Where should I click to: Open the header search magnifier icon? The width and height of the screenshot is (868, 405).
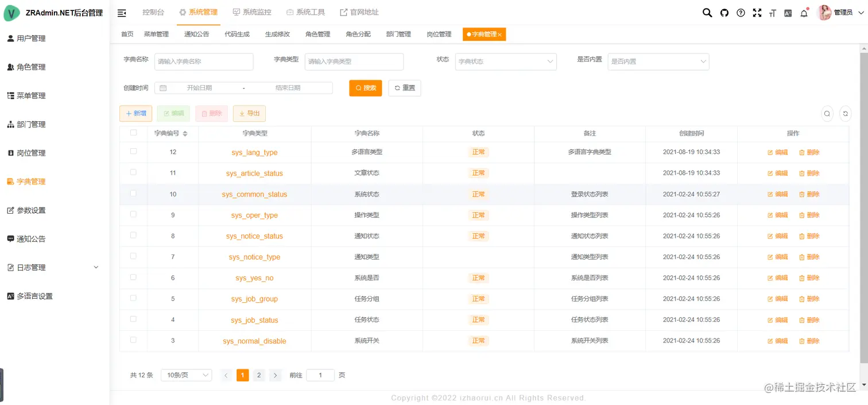707,13
